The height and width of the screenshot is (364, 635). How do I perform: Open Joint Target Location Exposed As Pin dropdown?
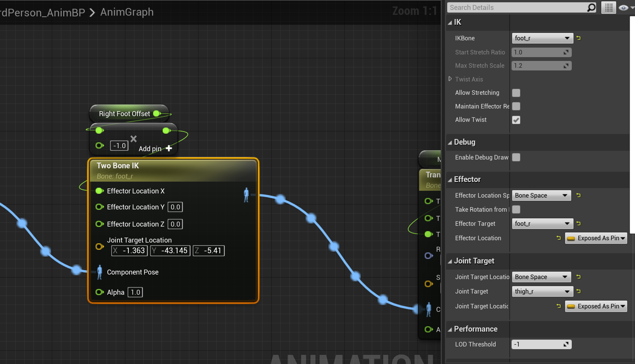coord(596,306)
